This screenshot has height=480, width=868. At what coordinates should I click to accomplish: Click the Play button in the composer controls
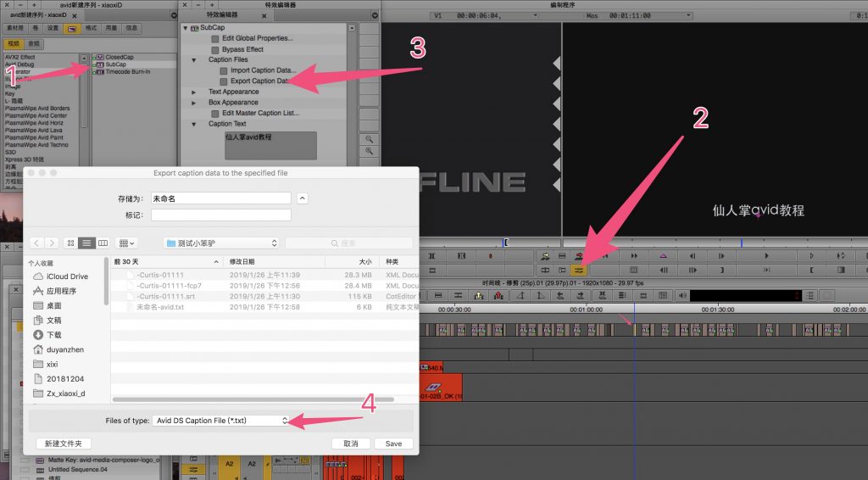pos(766,256)
